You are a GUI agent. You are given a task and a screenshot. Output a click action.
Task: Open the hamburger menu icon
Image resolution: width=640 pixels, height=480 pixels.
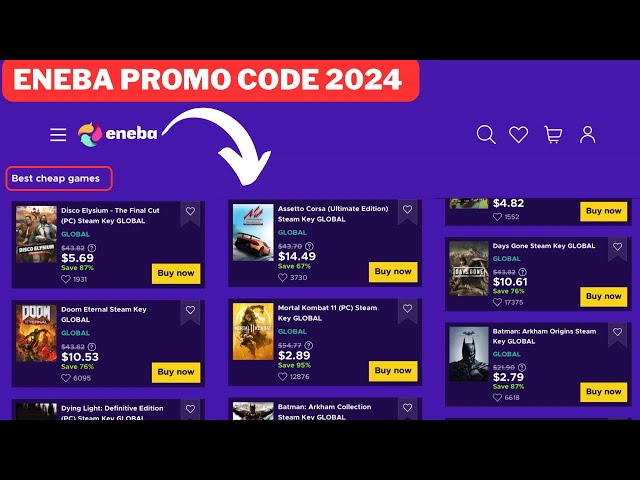coord(58,134)
